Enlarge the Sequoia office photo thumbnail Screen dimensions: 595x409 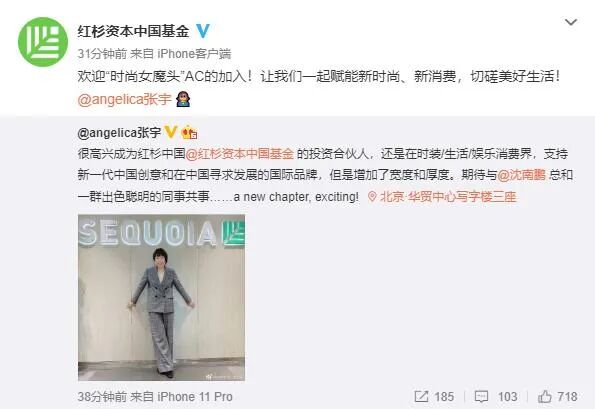pos(161,297)
